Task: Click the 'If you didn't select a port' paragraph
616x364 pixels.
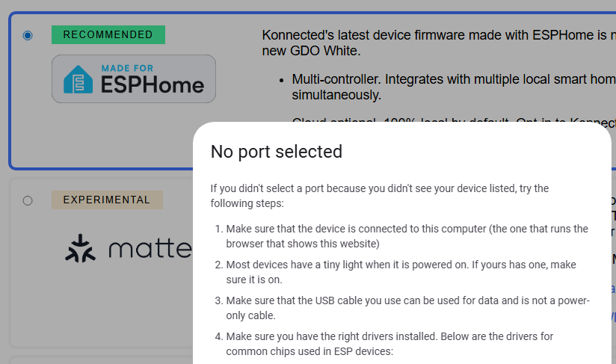Action: tap(379, 196)
